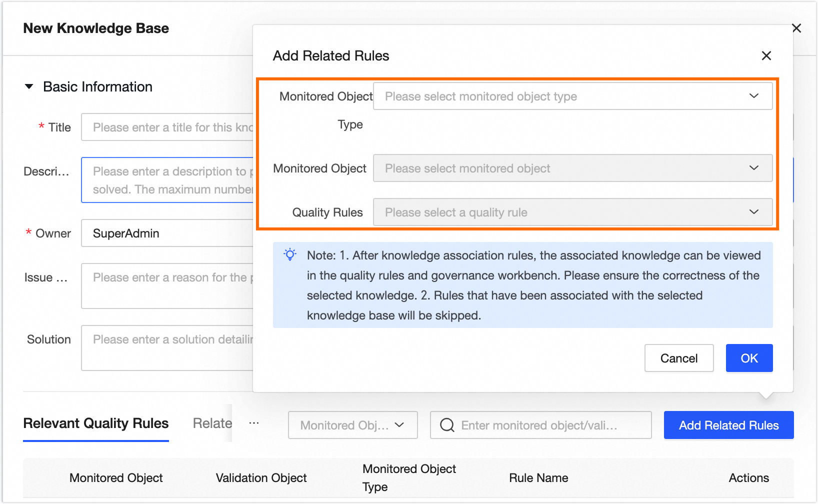Open the Monitored Object dropdown in dialog
Screen dimensions: 818x504
572,168
